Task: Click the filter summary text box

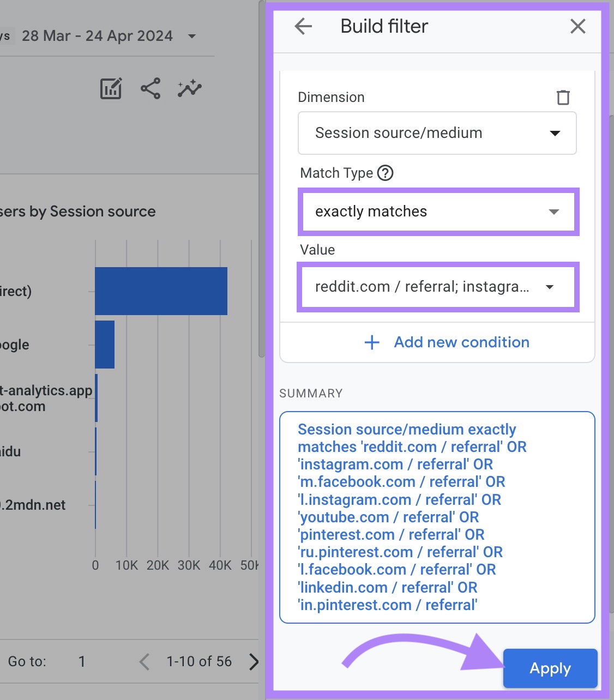Action: 436,517
